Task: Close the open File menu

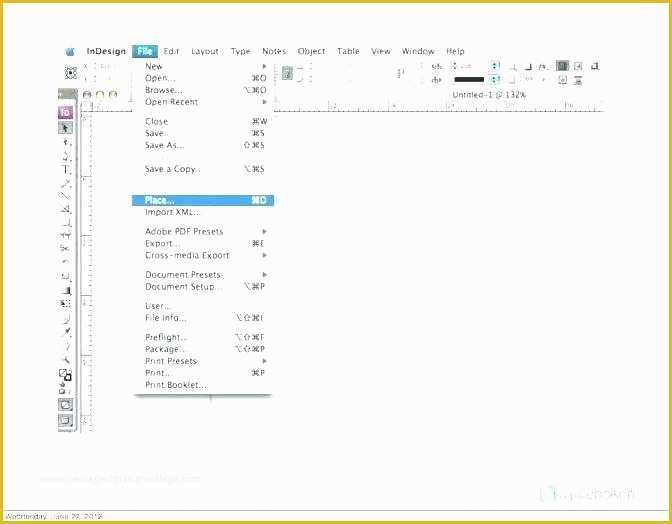Action: pos(145,51)
